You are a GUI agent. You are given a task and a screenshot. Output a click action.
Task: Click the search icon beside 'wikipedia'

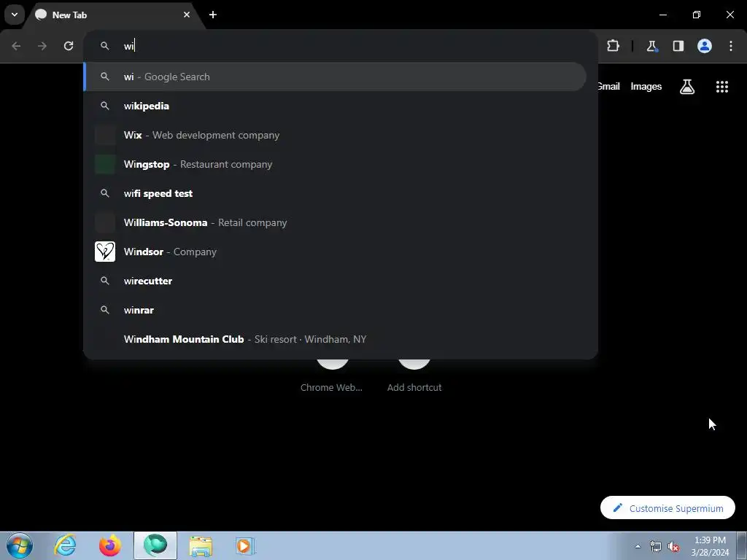pyautogui.click(x=105, y=106)
